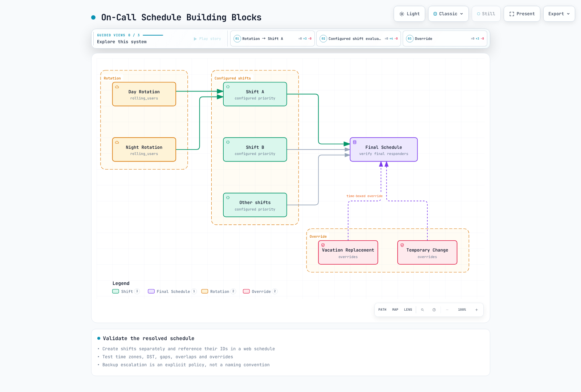The height and width of the screenshot is (392, 581).
Task: Click the shield icon on Vacation Replacement
Action: click(323, 245)
